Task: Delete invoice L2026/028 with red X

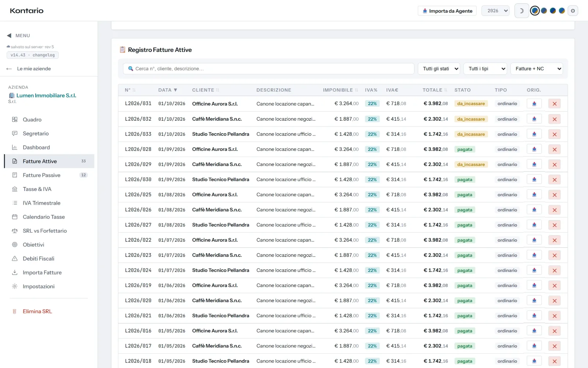Action: click(555, 149)
